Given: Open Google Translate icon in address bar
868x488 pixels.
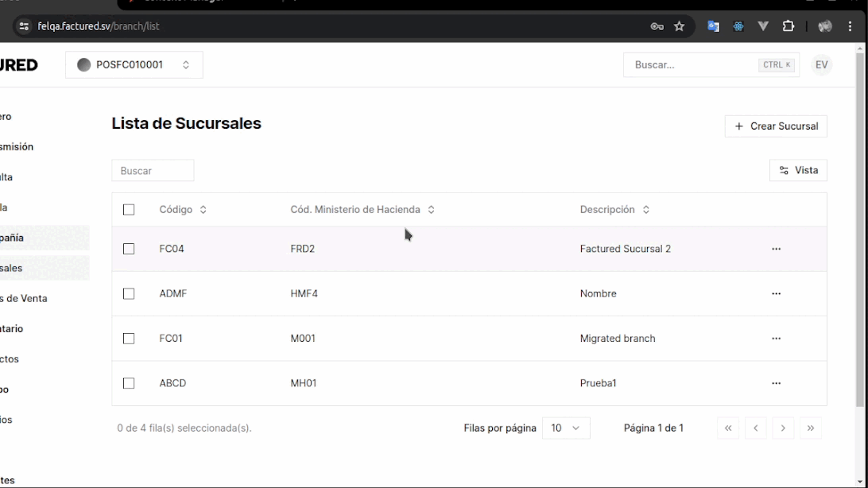Looking at the screenshot, I should 713,26.
